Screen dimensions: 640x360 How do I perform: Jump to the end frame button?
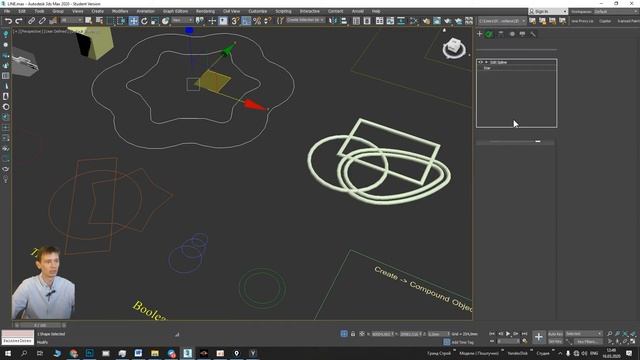pos(524,334)
